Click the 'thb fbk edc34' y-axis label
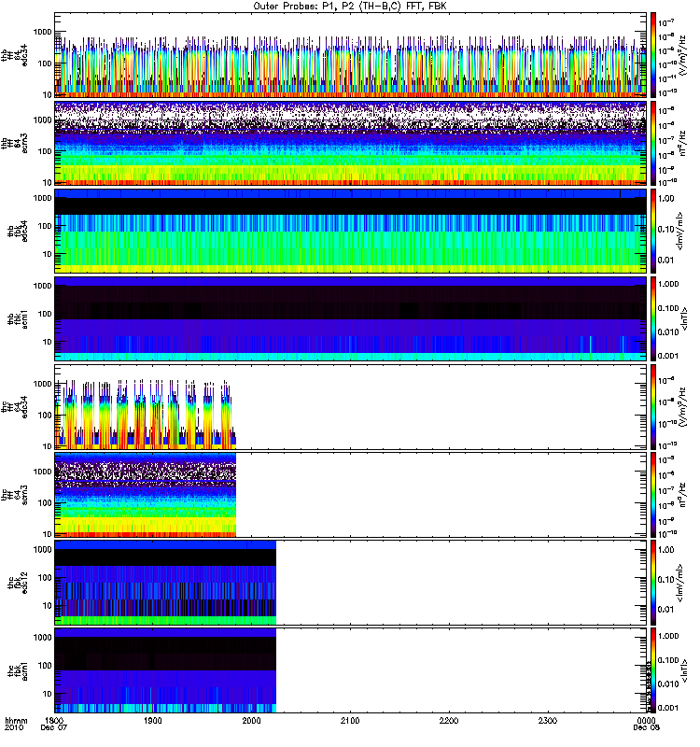The height and width of the screenshot is (747, 700). 18,231
